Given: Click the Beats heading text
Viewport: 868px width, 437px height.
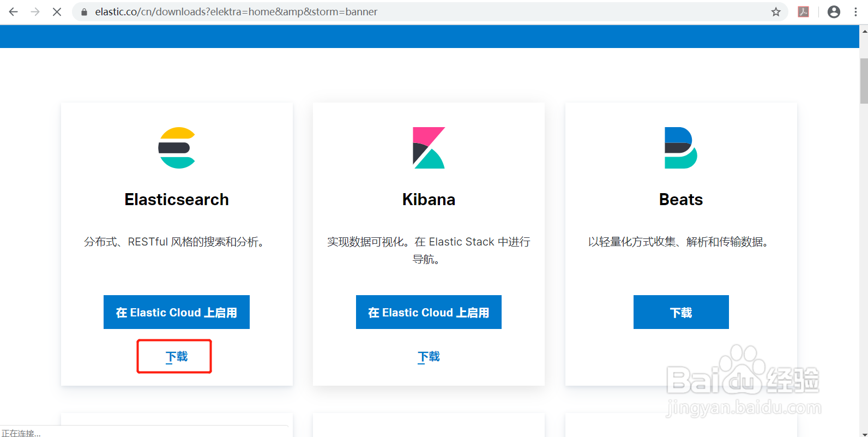Looking at the screenshot, I should click(681, 200).
